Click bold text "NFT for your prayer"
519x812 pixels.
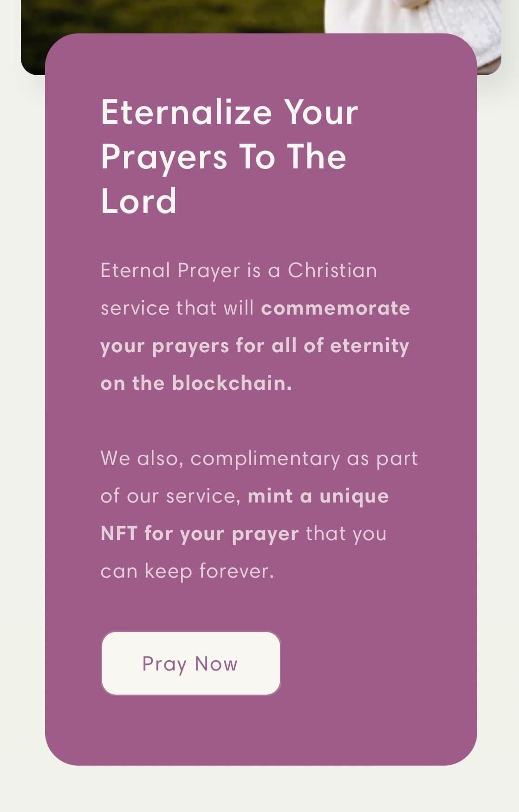point(199,534)
